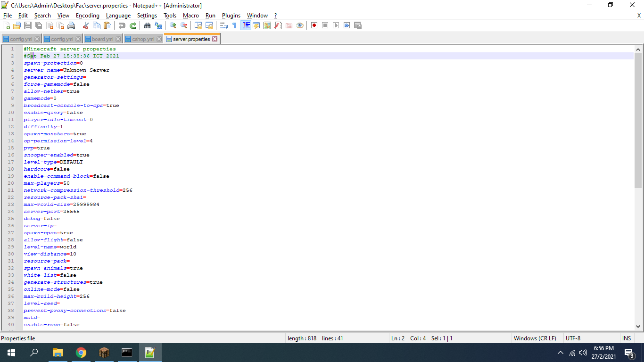The height and width of the screenshot is (362, 644).
Task: Click the Save Recorded Macro icon
Action: [x=358, y=25]
